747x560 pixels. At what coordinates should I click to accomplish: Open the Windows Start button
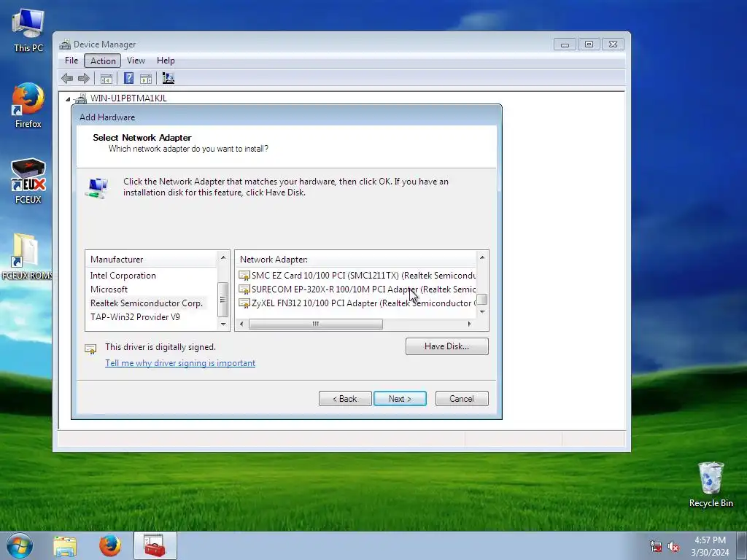(x=20, y=545)
